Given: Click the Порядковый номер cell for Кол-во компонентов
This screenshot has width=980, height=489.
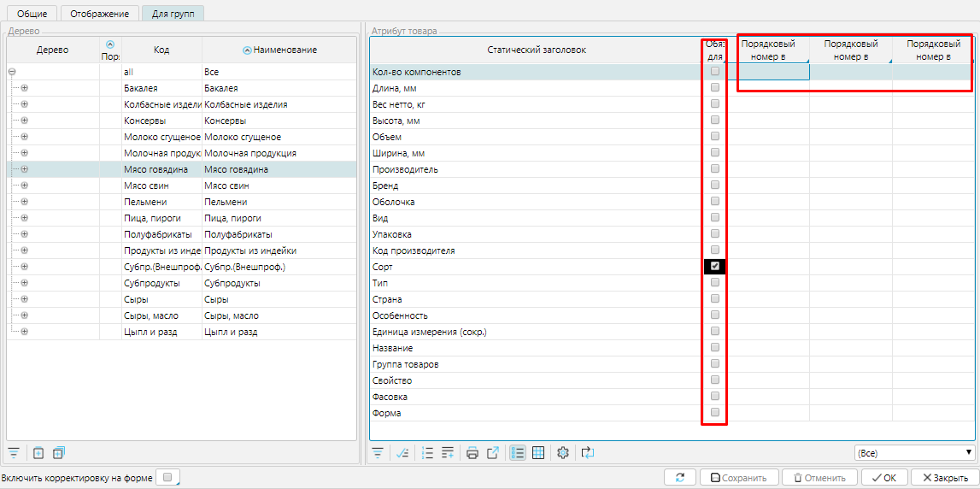Looking at the screenshot, I should (x=773, y=73).
